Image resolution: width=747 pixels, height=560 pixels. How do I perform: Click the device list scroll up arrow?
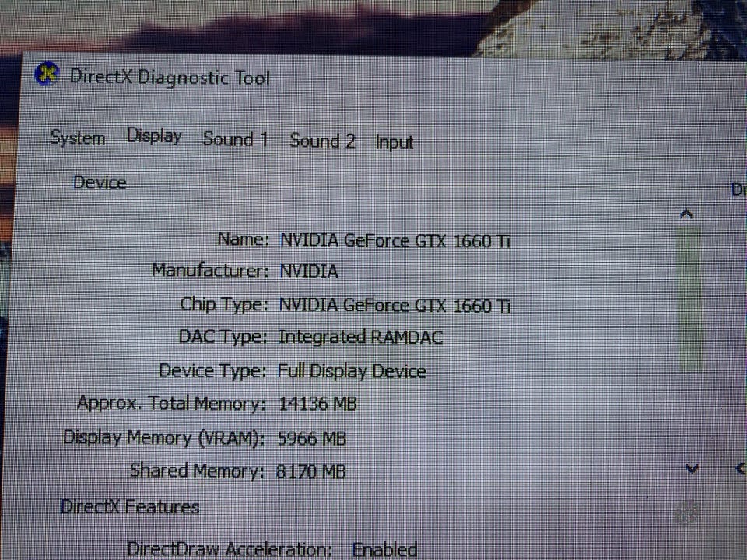pos(686,215)
